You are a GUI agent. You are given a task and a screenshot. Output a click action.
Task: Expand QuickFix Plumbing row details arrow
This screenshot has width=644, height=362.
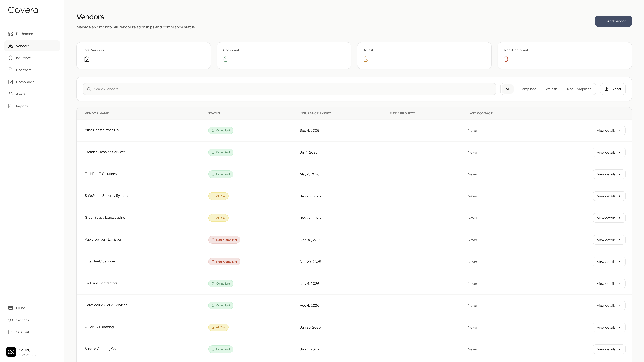tap(619, 328)
